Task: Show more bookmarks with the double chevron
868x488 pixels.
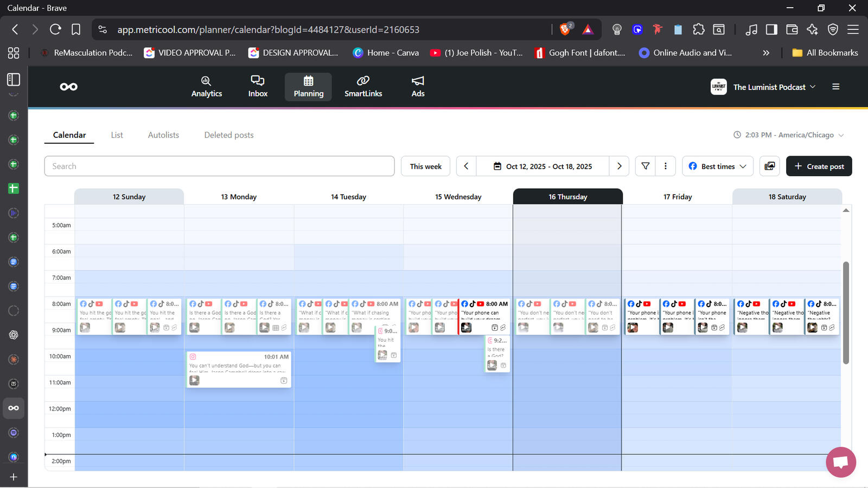Action: (766, 53)
